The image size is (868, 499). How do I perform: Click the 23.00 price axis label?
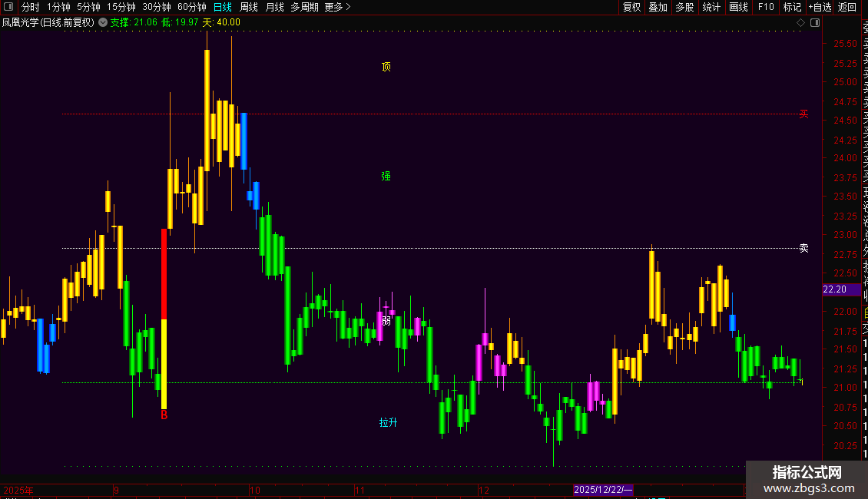(845, 235)
